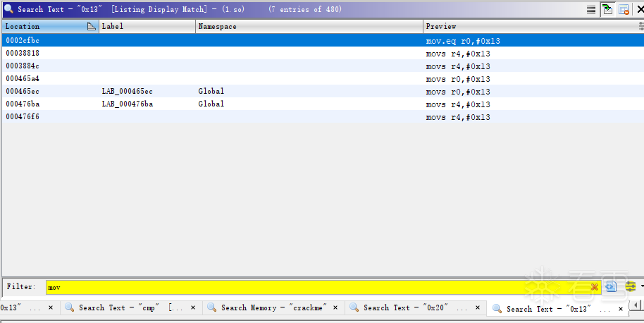Click preview movs r4,#0x13 in row 000476ba
Screen dimensions: 644x323
[458, 104]
